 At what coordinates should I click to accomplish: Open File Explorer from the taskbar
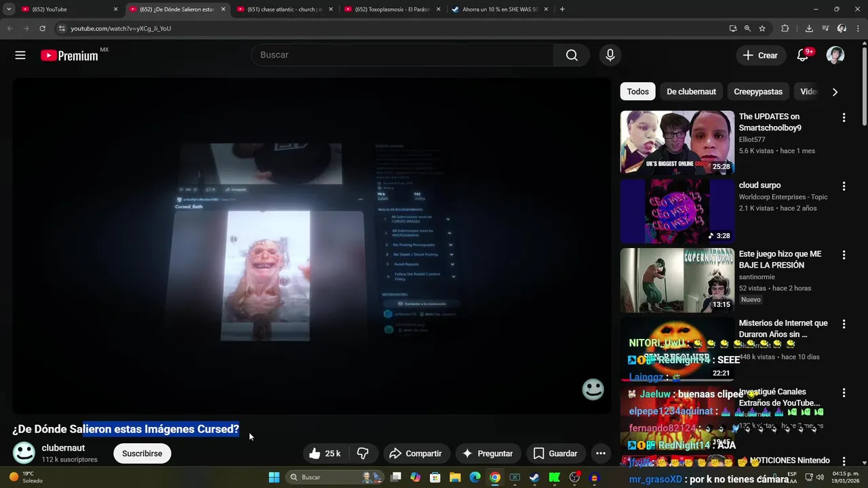455,477
